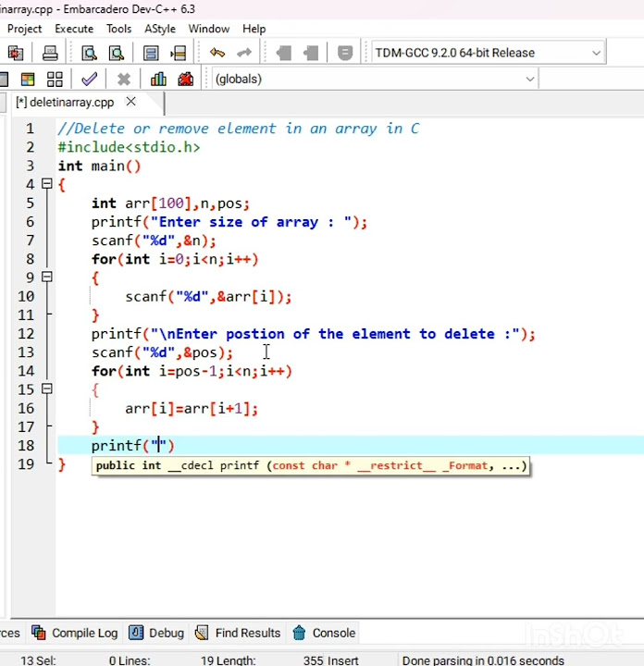Switch to the Compile Log tab
644x666 pixels.
point(75,633)
